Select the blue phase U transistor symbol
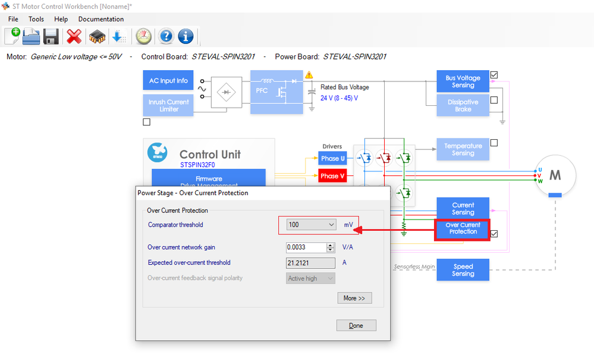This screenshot has height=364, width=594. click(x=365, y=158)
